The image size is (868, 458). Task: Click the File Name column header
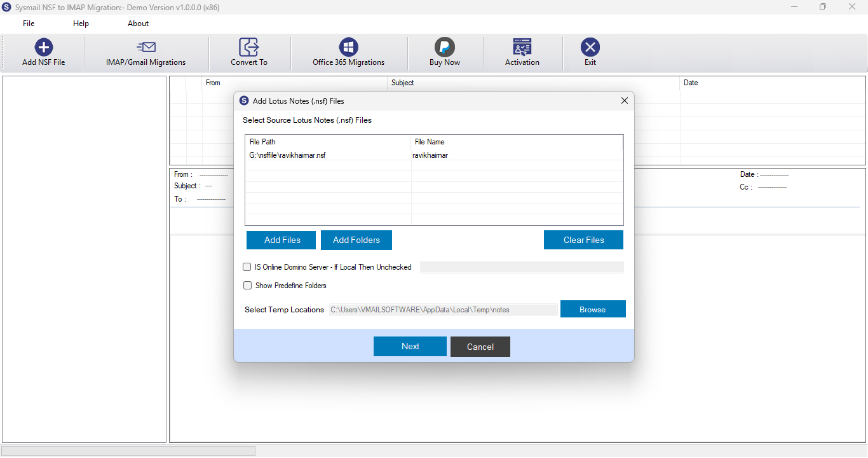(517, 142)
